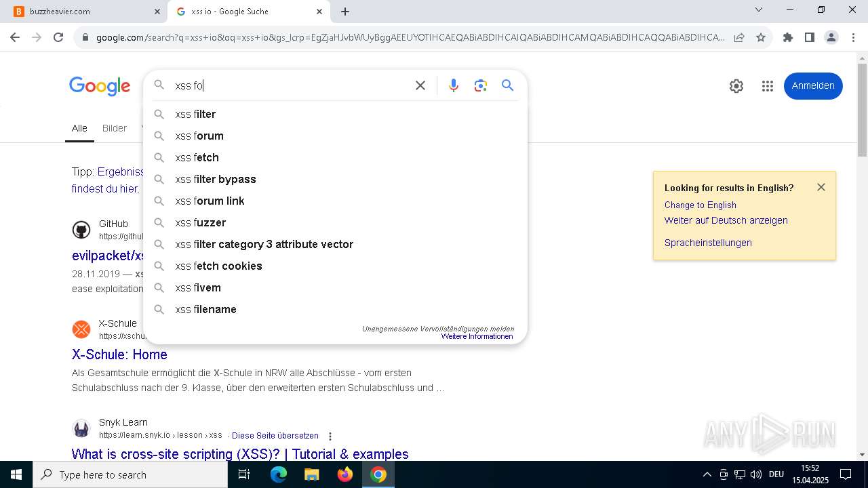
Task: Click 'Weiter auf Deutsch anzeigen' link
Action: click(726, 220)
